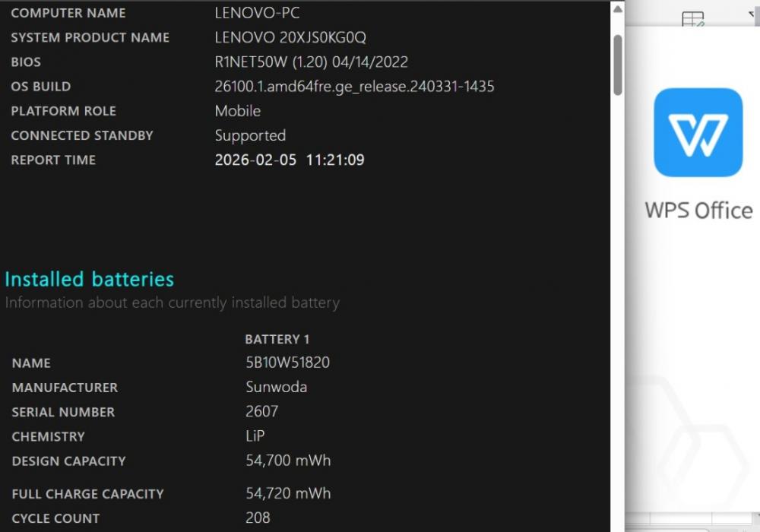Click the LiP chemistry value

pyautogui.click(x=255, y=436)
